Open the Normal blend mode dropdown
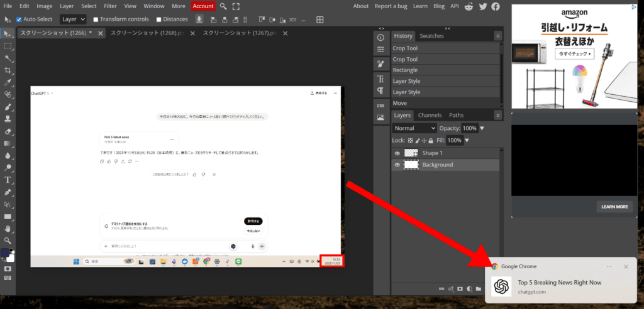Viewport: 644px width, 309px height. [x=414, y=128]
